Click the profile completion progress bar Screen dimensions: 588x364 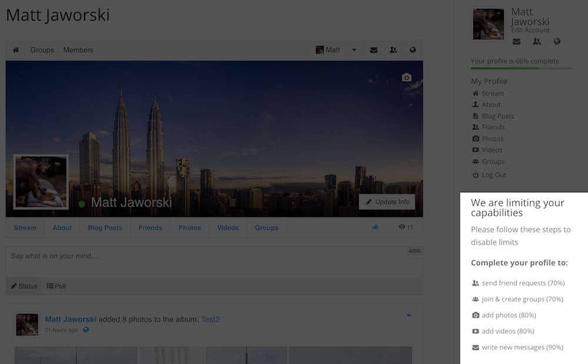(522, 68)
